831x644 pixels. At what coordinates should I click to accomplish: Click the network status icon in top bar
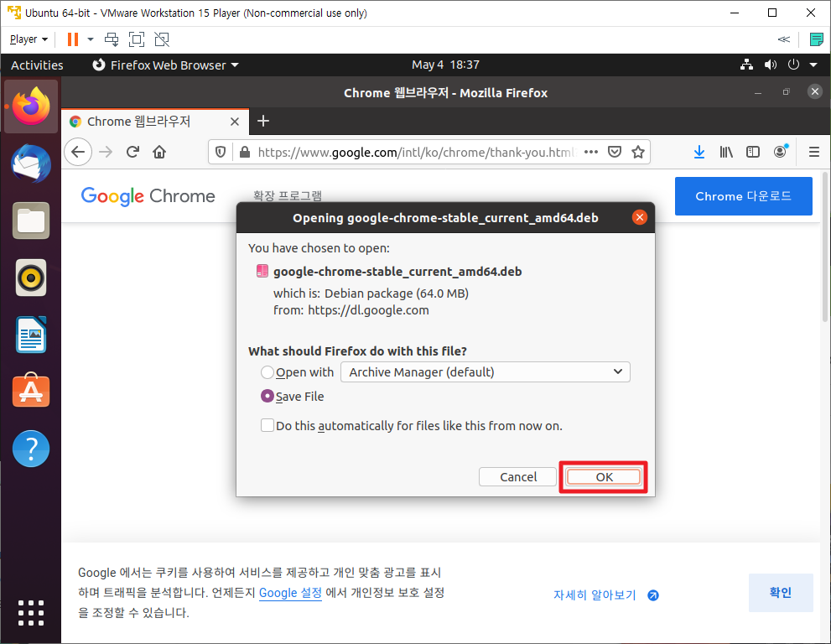click(747, 65)
